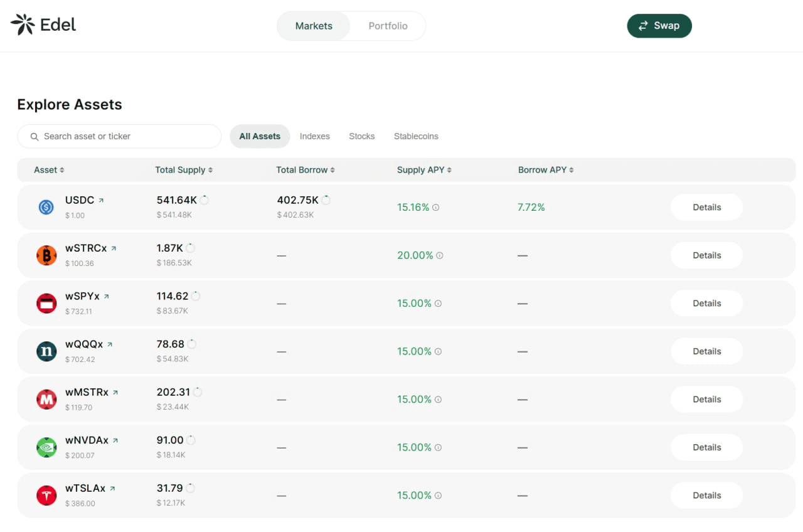This screenshot has height=532, width=803.
Task: Open Details for wQQQx row
Action: pos(707,351)
